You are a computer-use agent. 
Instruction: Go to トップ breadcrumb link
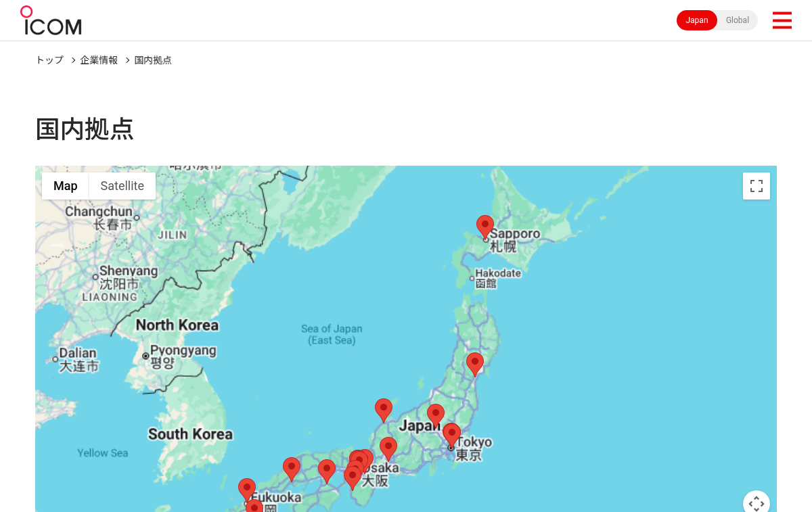point(49,60)
